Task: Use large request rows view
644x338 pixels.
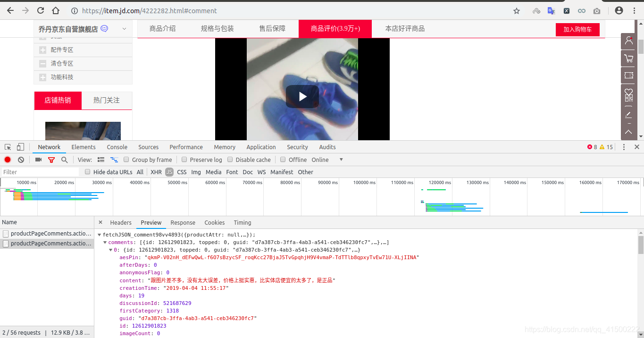Action: [x=101, y=160]
